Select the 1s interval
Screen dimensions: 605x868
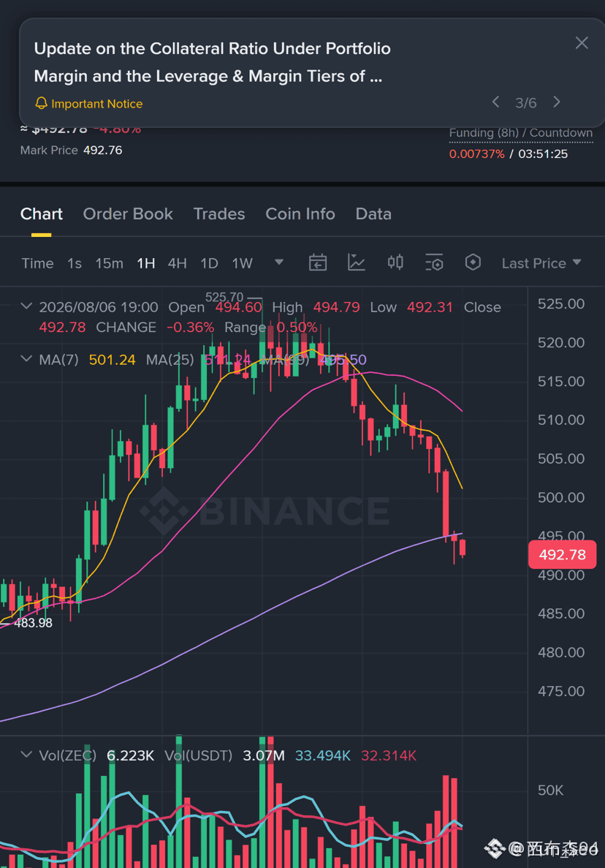coord(75,263)
